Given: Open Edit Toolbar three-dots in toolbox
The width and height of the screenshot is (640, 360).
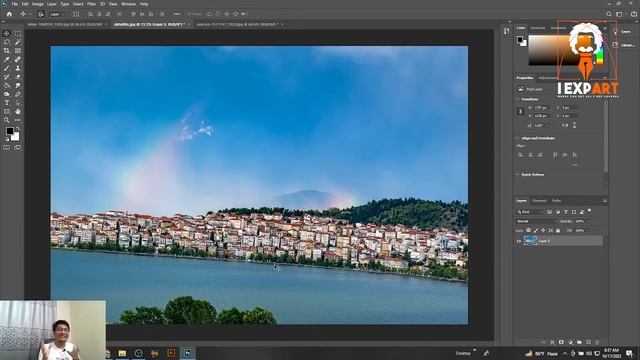Looking at the screenshot, I should pyautogui.click(x=18, y=120).
